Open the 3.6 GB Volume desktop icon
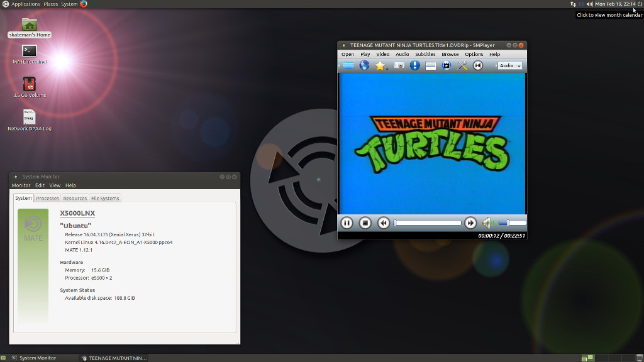644x362 pixels. pyautogui.click(x=29, y=87)
